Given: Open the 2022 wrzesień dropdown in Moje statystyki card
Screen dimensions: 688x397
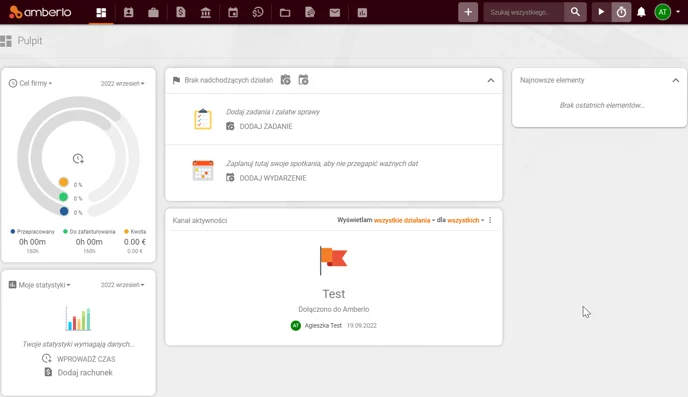Looking at the screenshot, I should (x=122, y=285).
